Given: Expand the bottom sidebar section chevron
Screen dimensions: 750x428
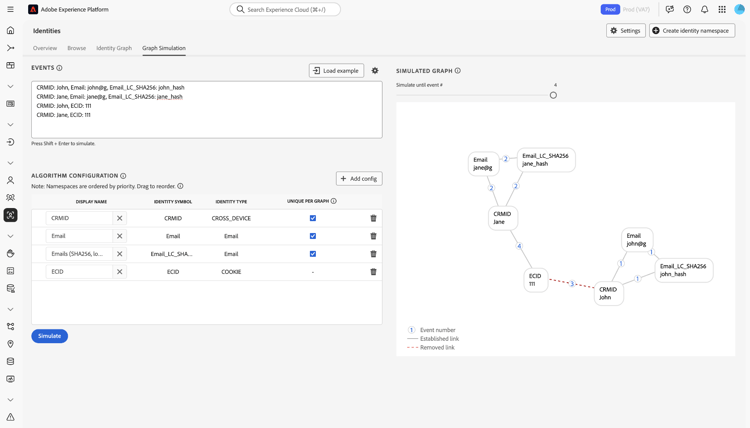Looking at the screenshot, I should tap(10, 399).
